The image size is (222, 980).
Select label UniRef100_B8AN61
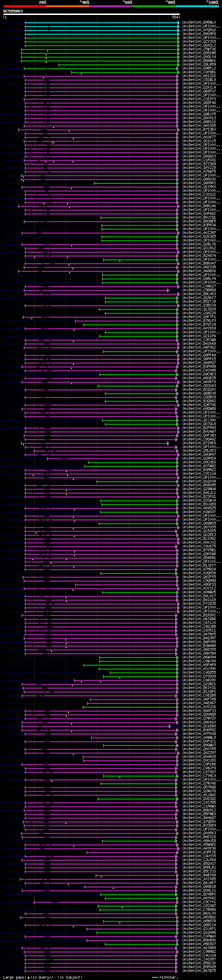(x=199, y=60)
